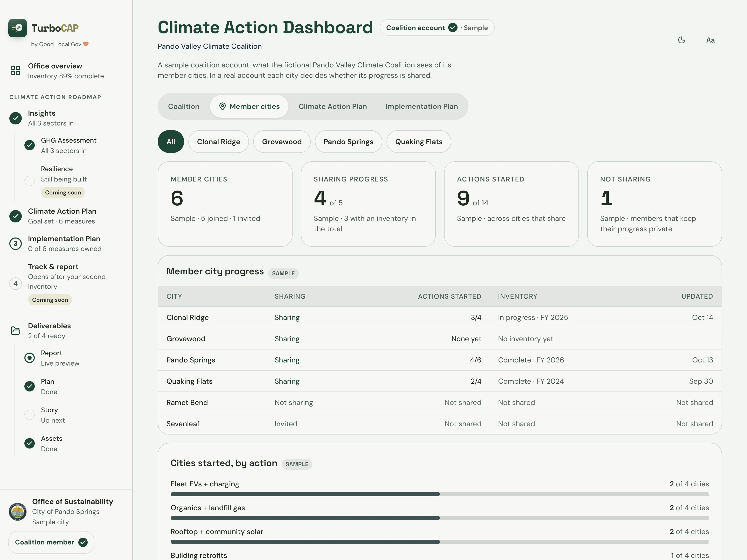Click the Plan done checkmark icon
The height and width of the screenshot is (560, 747).
tap(30, 387)
